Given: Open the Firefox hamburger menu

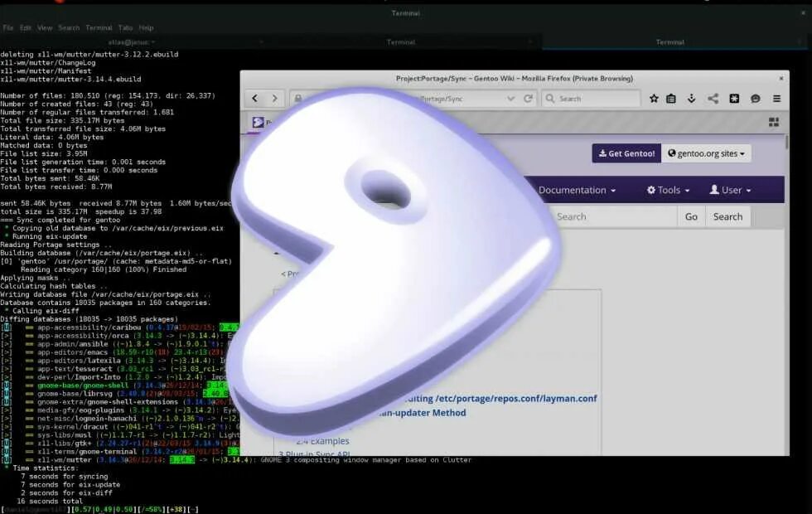Looking at the screenshot, I should coord(777,99).
